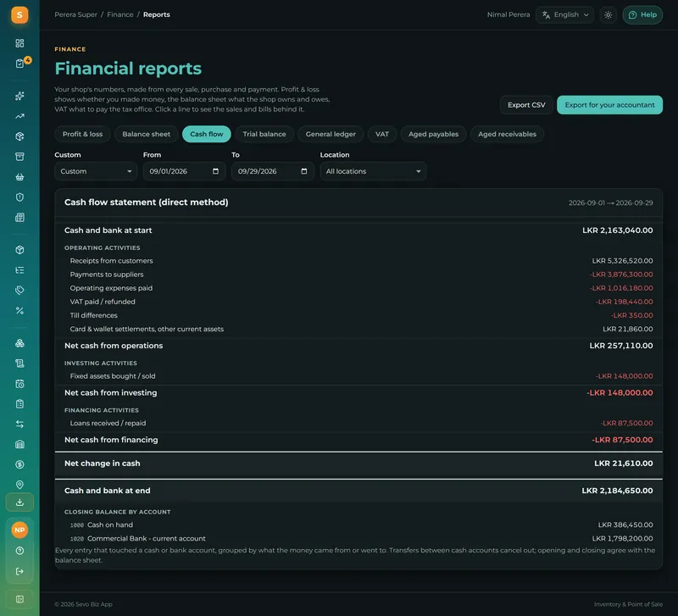Click Export for your accountant button
The height and width of the screenshot is (616, 678).
point(609,105)
